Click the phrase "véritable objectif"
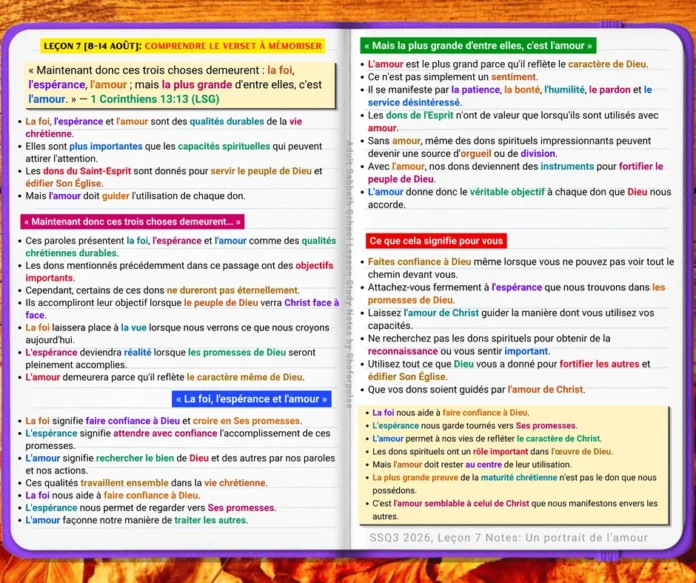 point(507,192)
